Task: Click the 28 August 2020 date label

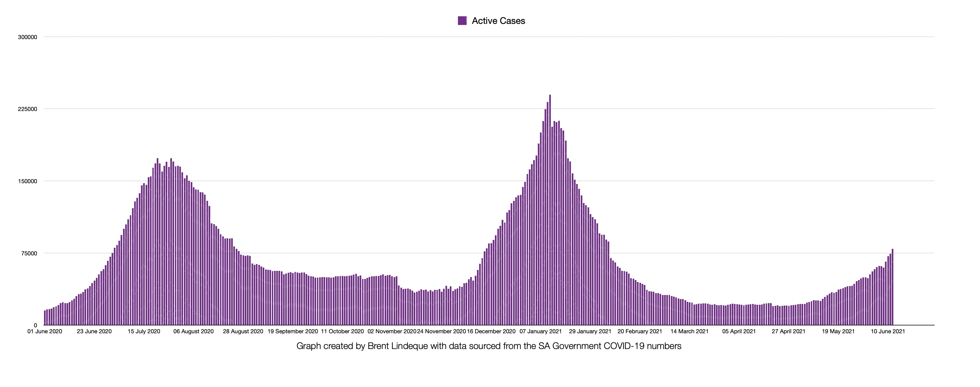Action: (243, 331)
